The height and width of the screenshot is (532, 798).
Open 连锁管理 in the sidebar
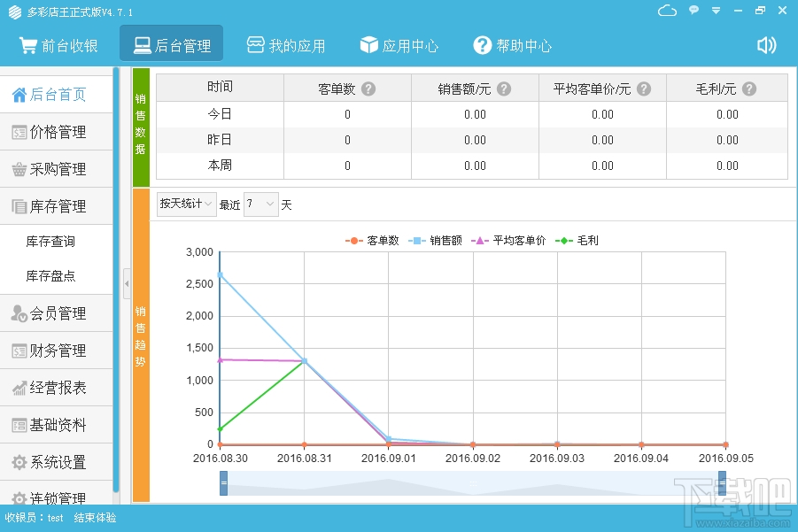pyautogui.click(x=56, y=493)
